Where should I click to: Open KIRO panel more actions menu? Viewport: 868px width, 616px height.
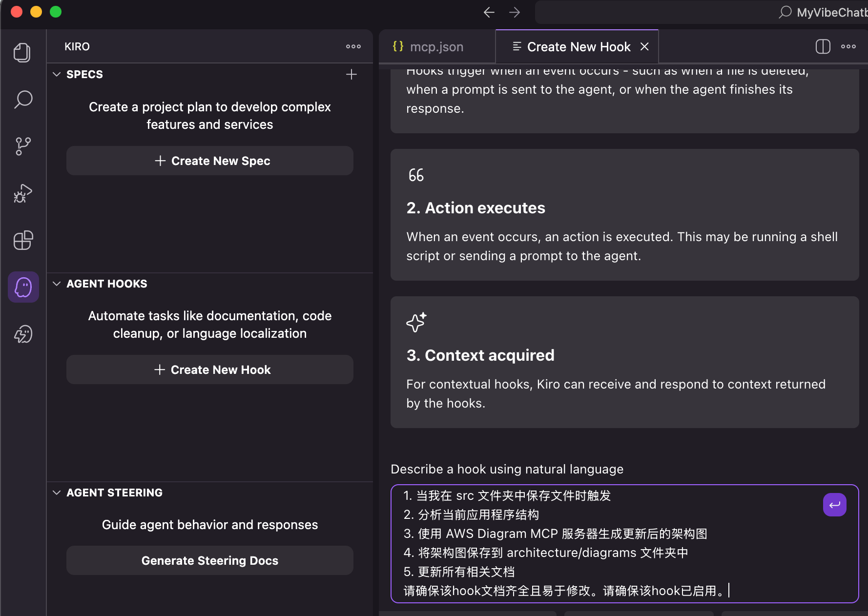pos(353,46)
